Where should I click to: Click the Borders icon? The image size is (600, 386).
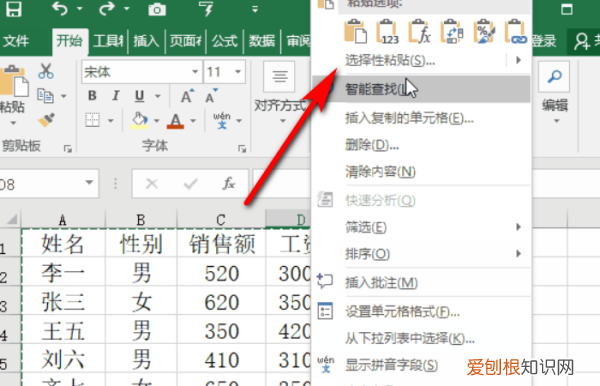pyautogui.click(x=93, y=120)
